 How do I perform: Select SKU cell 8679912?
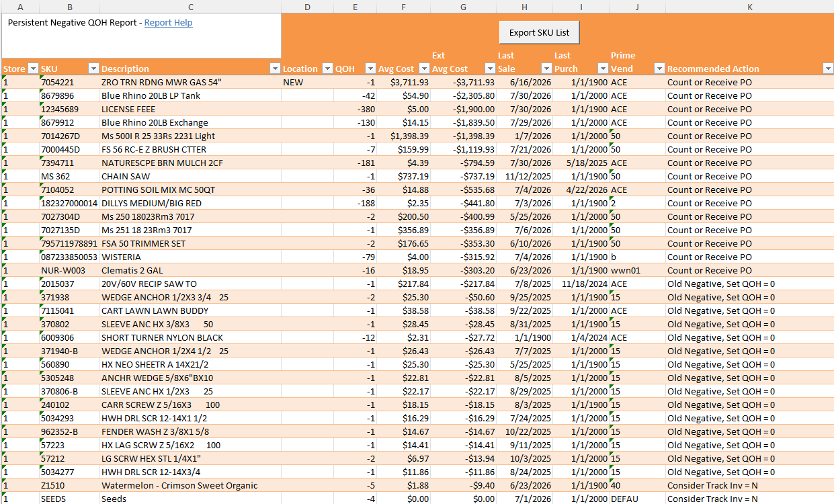point(69,122)
